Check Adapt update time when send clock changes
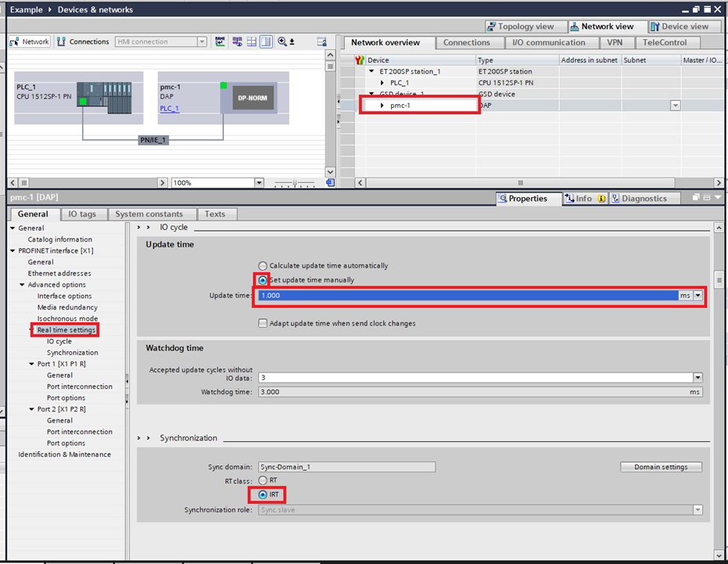The width and height of the screenshot is (728, 564). tap(263, 323)
